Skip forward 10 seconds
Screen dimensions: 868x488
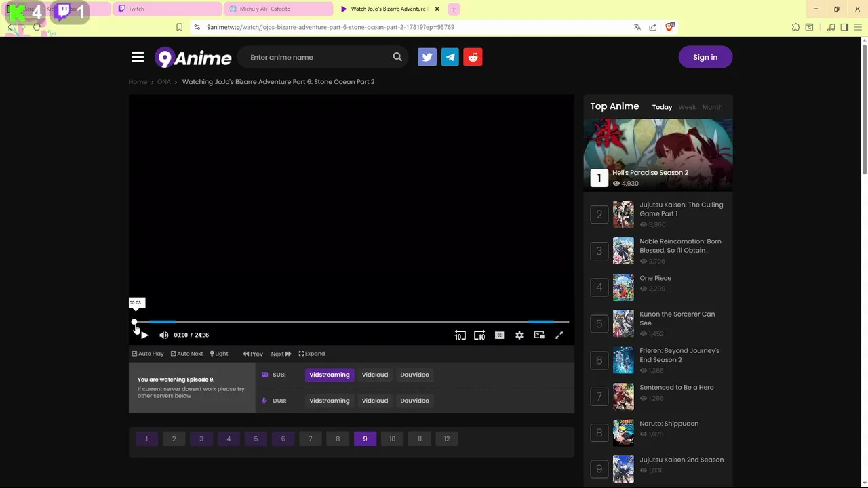479,335
